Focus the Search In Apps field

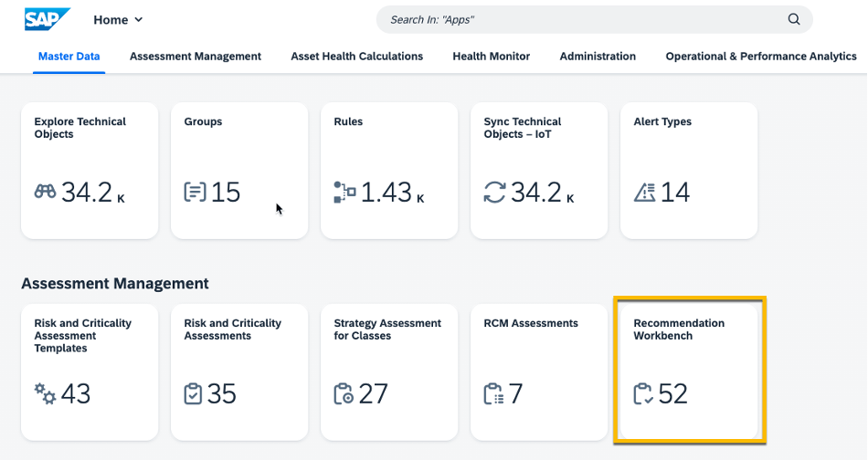click(594, 19)
